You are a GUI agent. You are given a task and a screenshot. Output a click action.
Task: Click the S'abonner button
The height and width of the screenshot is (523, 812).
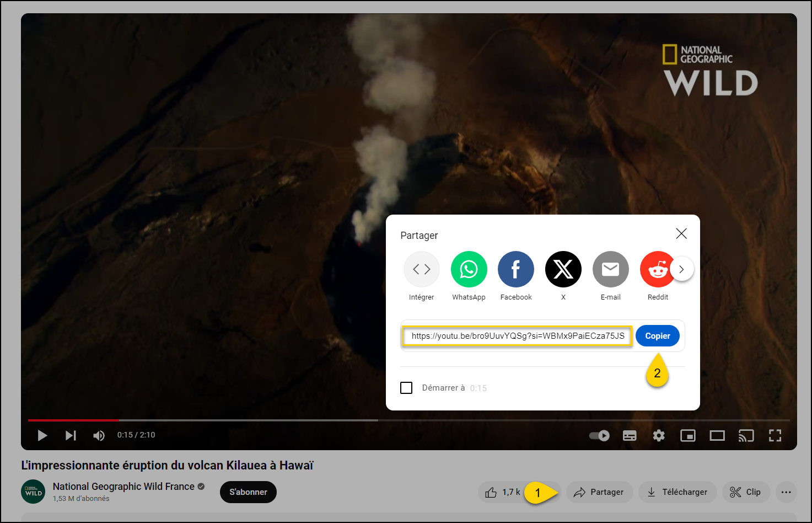pyautogui.click(x=248, y=492)
